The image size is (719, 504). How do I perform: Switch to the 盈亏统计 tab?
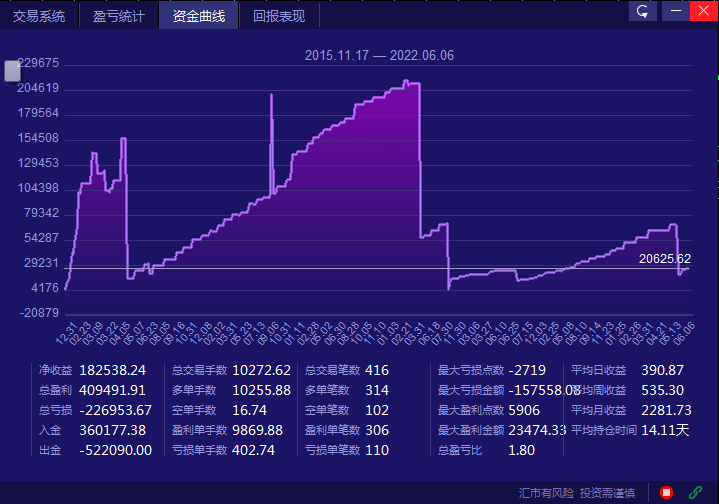point(119,16)
